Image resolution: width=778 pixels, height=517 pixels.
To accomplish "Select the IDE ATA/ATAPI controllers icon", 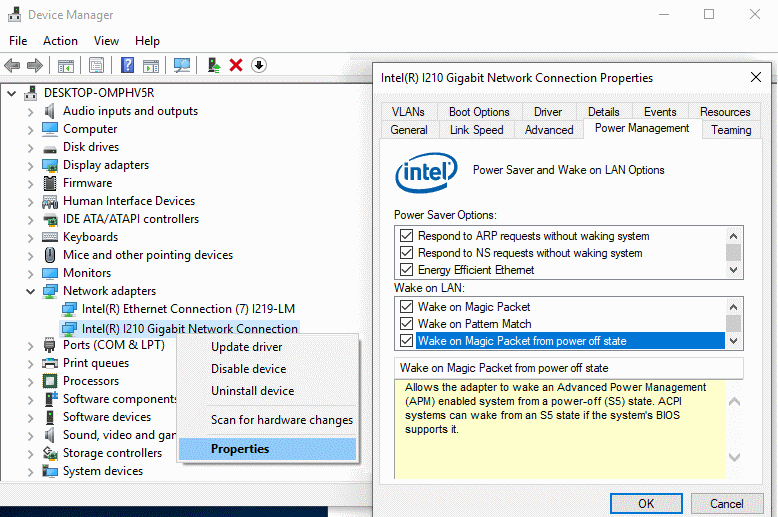I will click(50, 219).
